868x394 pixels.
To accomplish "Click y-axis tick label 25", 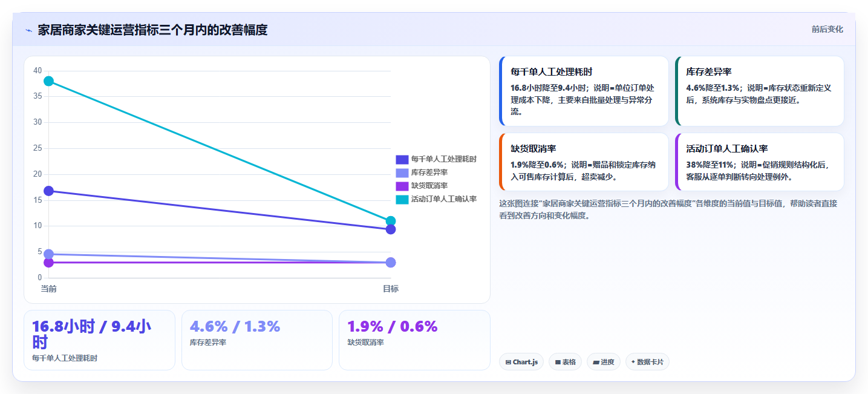I will (x=38, y=148).
